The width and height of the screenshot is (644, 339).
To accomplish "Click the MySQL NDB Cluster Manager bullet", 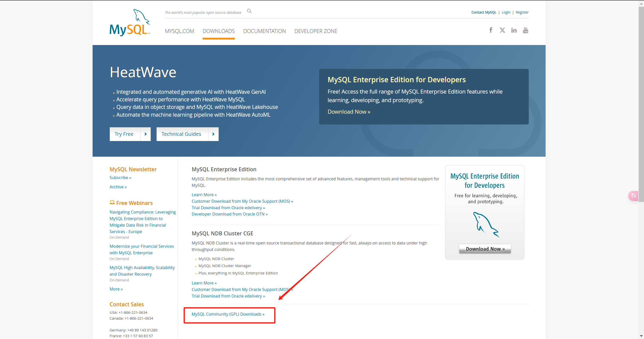I will pos(225,266).
